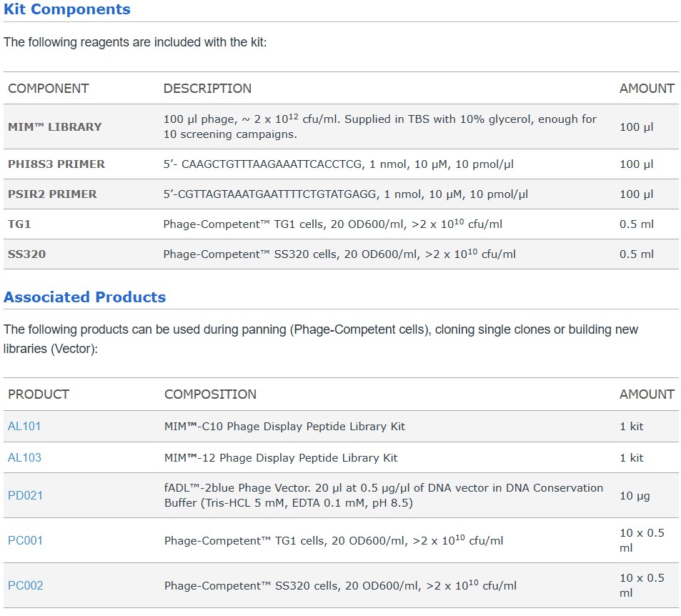Click the Kit Components heading
This screenshot has height=616, width=681.
[x=67, y=9]
